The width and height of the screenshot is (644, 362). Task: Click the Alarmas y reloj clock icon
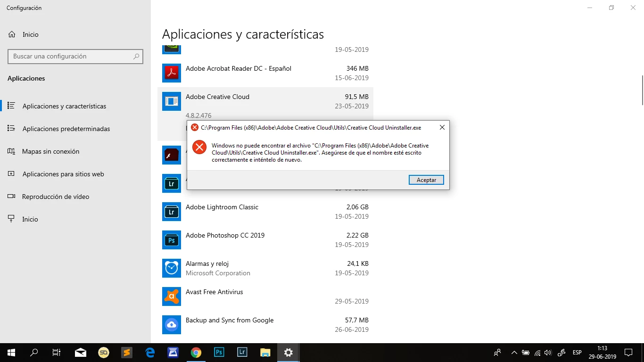pos(172,268)
